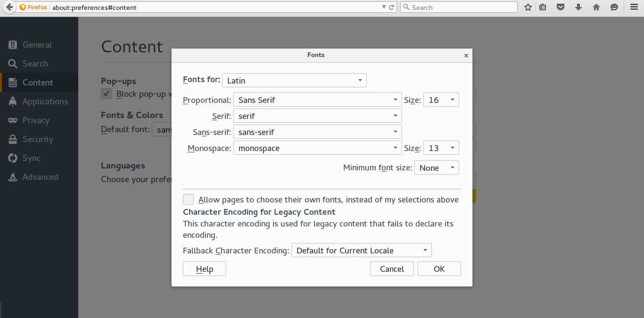Expand the Fonts for Latin dropdown
This screenshot has width=644, height=318.
pos(294,81)
